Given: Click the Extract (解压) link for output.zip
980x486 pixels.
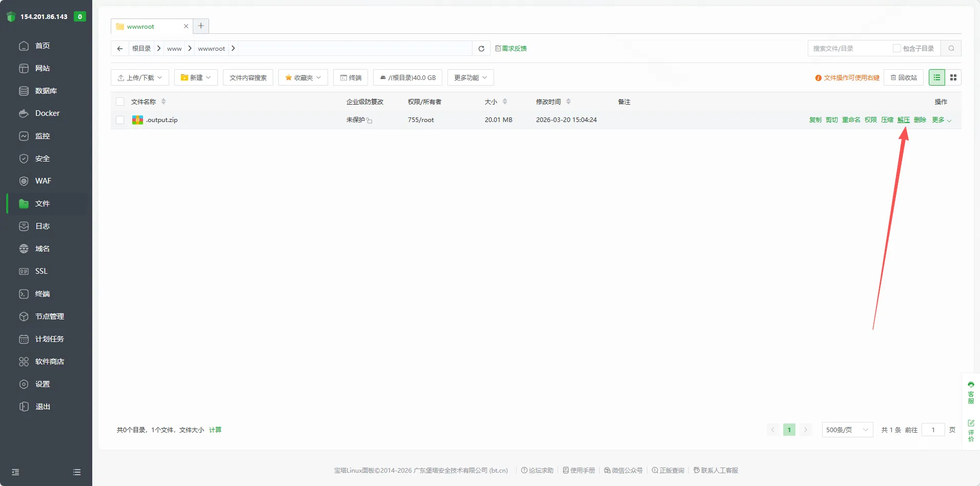Looking at the screenshot, I should (x=903, y=120).
